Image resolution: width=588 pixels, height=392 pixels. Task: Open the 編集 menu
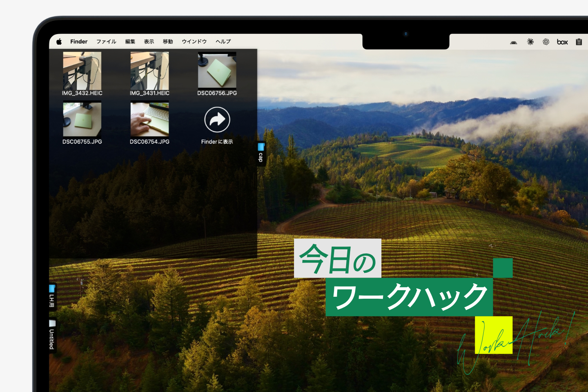(x=130, y=42)
